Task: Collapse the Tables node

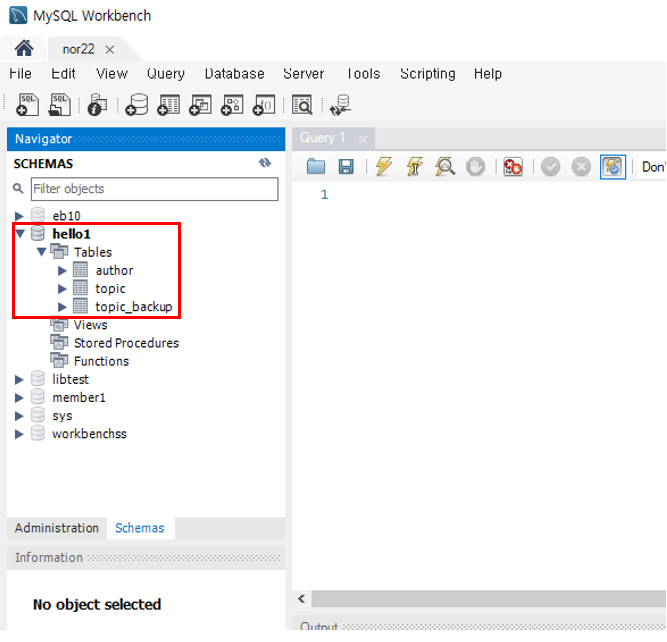Action: [x=41, y=252]
